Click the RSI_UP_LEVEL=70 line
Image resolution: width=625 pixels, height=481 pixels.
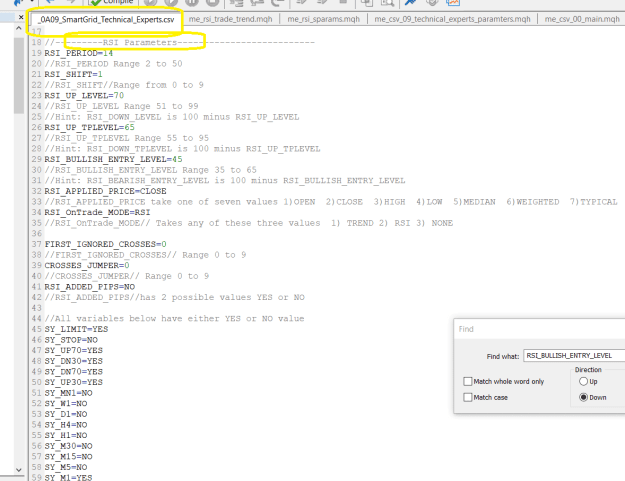[84, 96]
